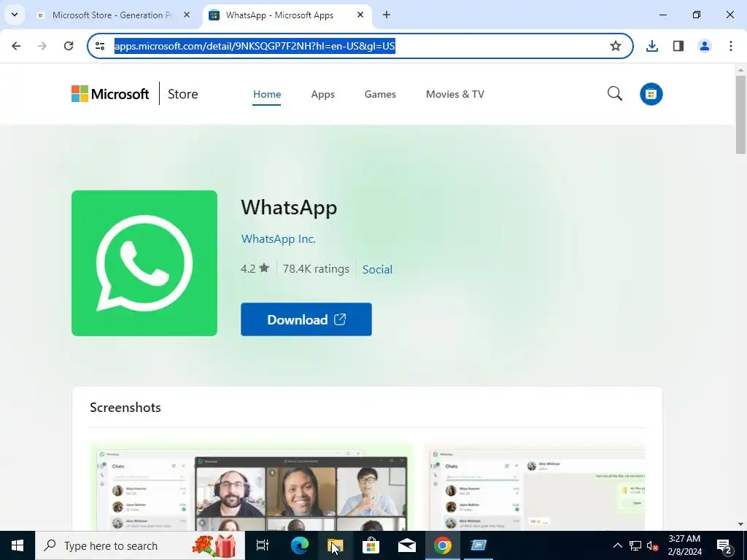This screenshot has width=747, height=560.
Task: Click the Microsoft logo
Action: [x=111, y=94]
